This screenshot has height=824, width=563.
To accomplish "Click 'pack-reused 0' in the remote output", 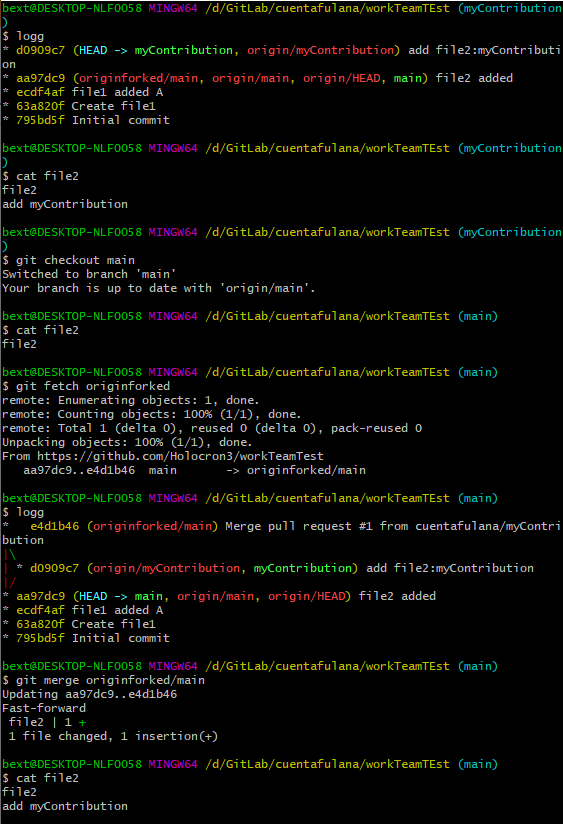I will point(376,428).
